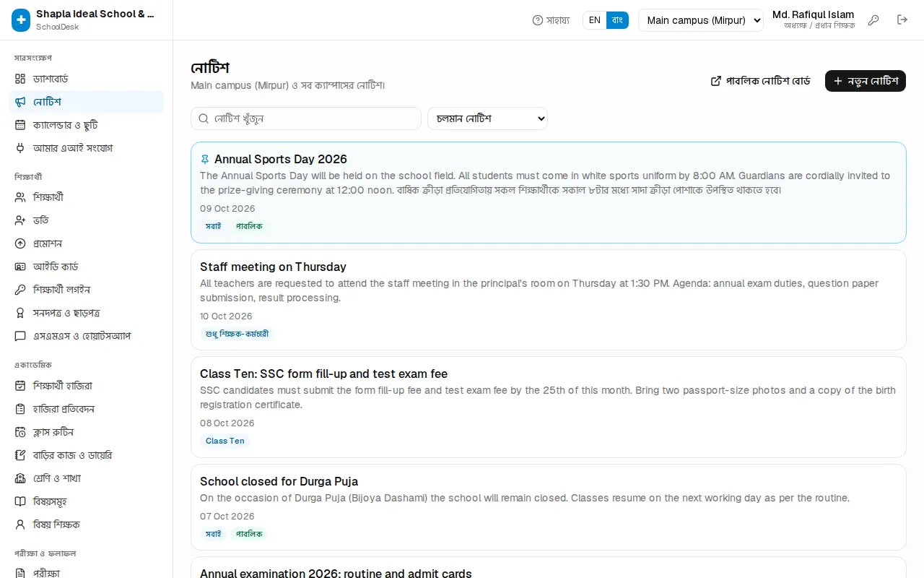Image resolution: width=924 pixels, height=578 pixels.
Task: Click the Md. Rafiqul Islam user name
Action: click(x=813, y=14)
